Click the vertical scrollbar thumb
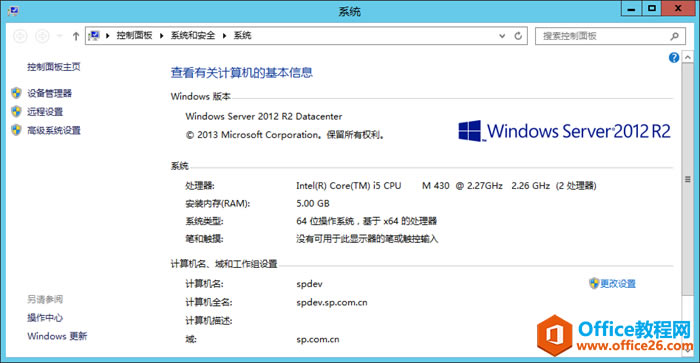The height and width of the screenshot is (363, 700). coord(688,179)
